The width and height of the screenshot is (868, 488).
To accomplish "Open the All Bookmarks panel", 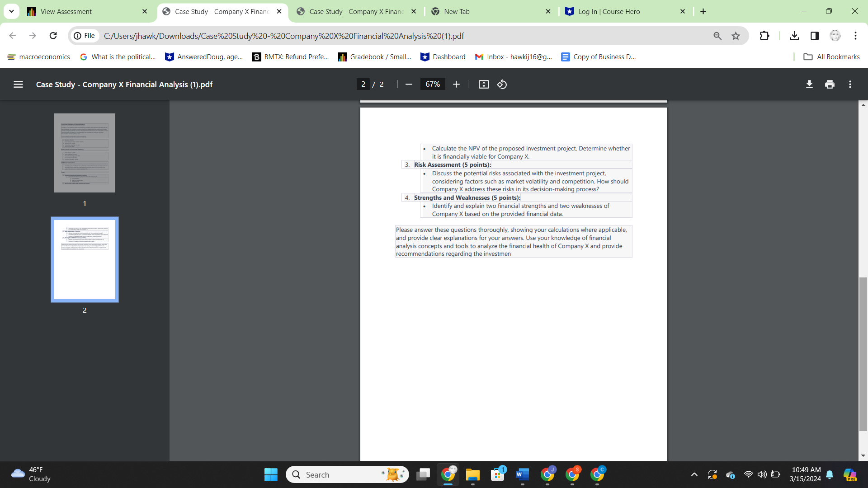I will coord(831,56).
